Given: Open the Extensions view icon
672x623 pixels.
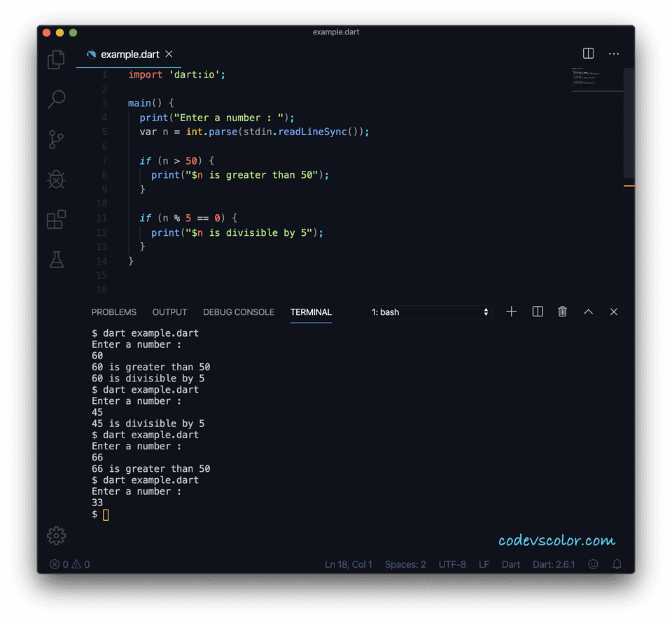Looking at the screenshot, I should (x=56, y=220).
